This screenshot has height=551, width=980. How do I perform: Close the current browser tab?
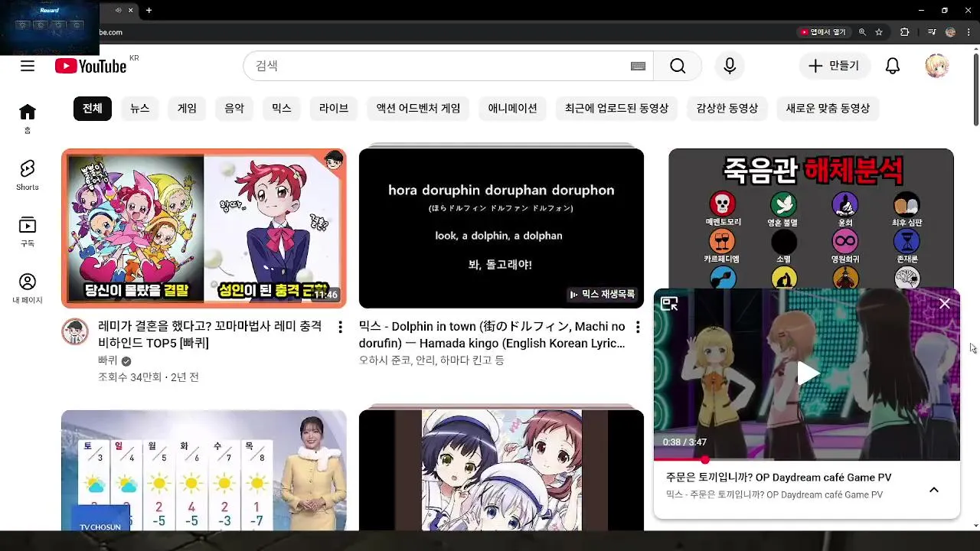[x=131, y=10]
